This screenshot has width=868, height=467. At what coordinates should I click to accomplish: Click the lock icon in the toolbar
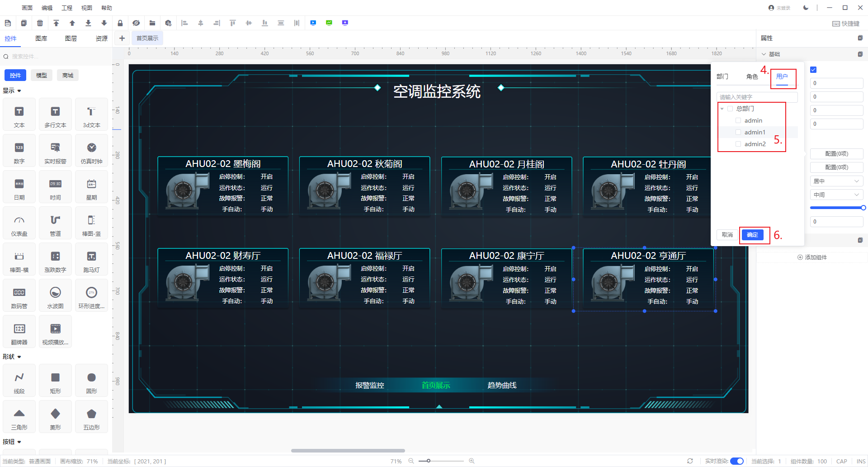tap(120, 23)
